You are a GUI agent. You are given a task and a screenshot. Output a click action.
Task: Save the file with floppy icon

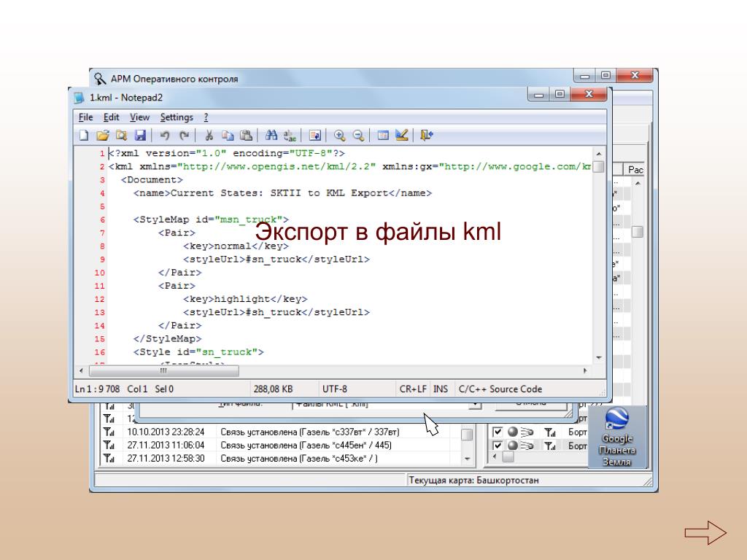140,136
